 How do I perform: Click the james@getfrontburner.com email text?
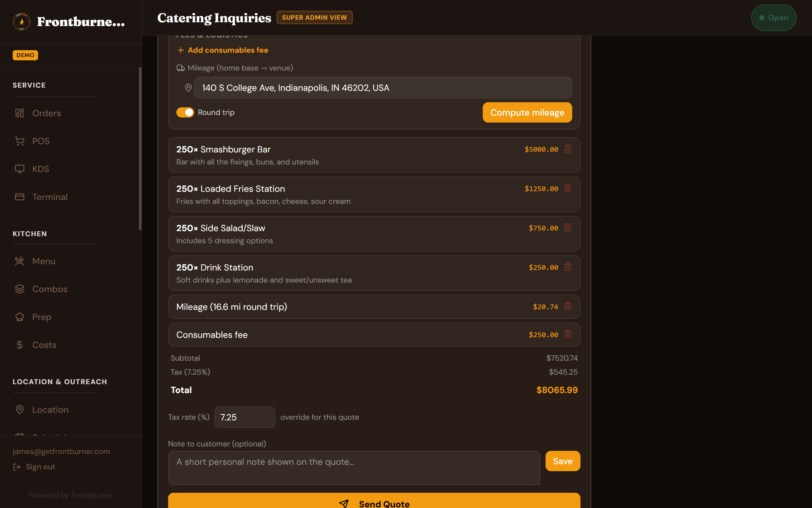(61, 451)
